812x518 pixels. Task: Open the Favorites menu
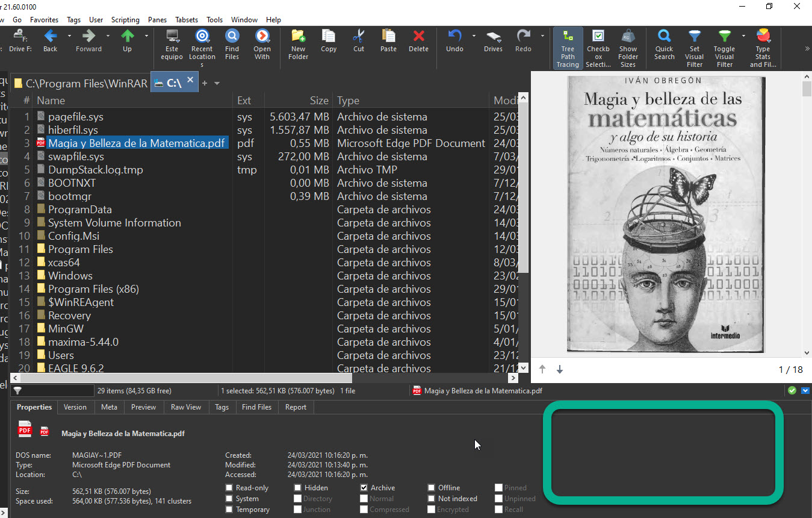point(45,20)
